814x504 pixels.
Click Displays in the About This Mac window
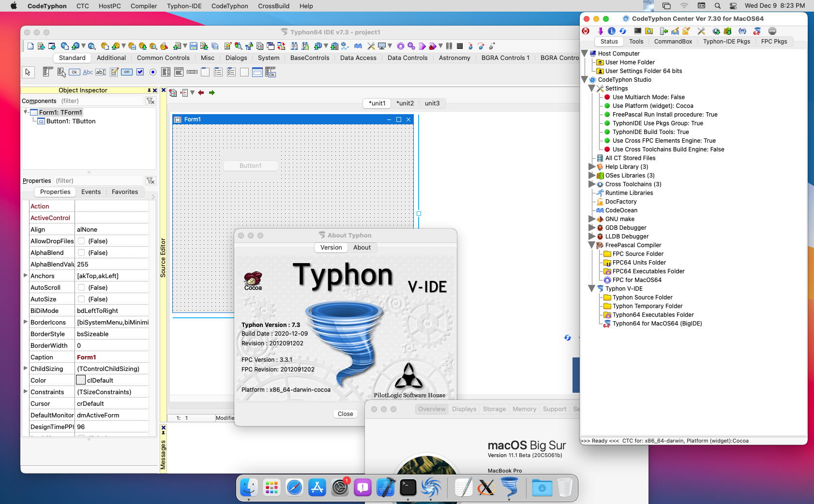(464, 409)
